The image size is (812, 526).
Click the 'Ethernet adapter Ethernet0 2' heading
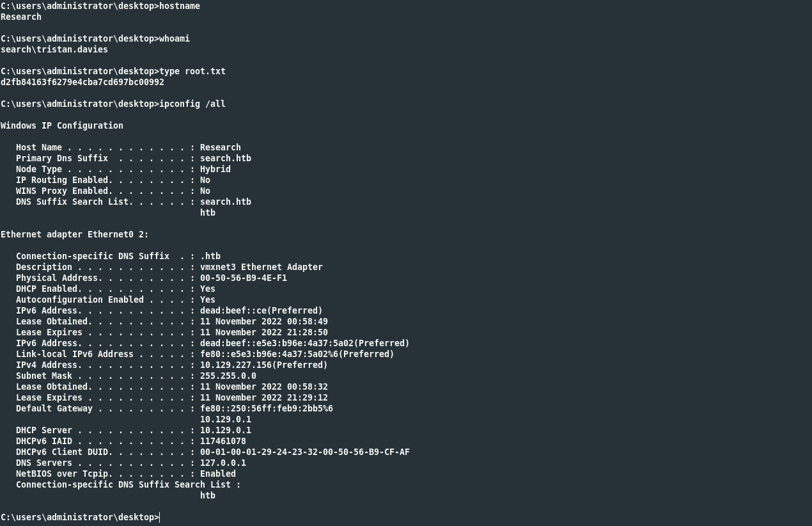(74, 234)
